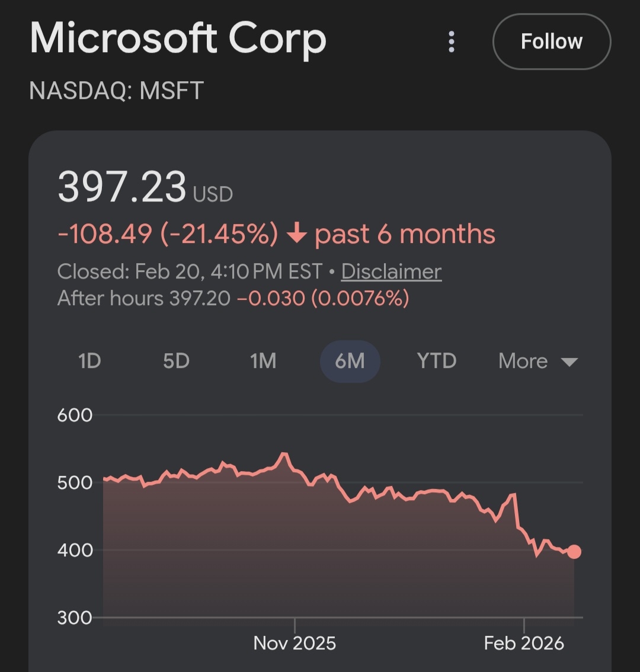Screen dimensions: 640x672
Task: Expand the More time ranges dropdown
Action: pyautogui.click(x=523, y=361)
